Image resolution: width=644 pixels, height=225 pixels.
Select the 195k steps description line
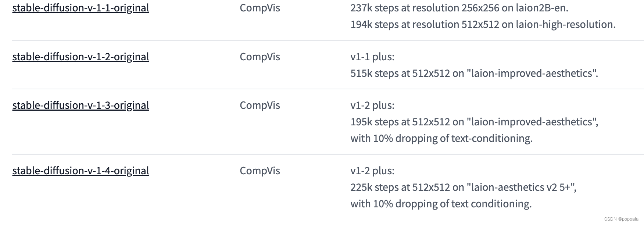point(474,122)
